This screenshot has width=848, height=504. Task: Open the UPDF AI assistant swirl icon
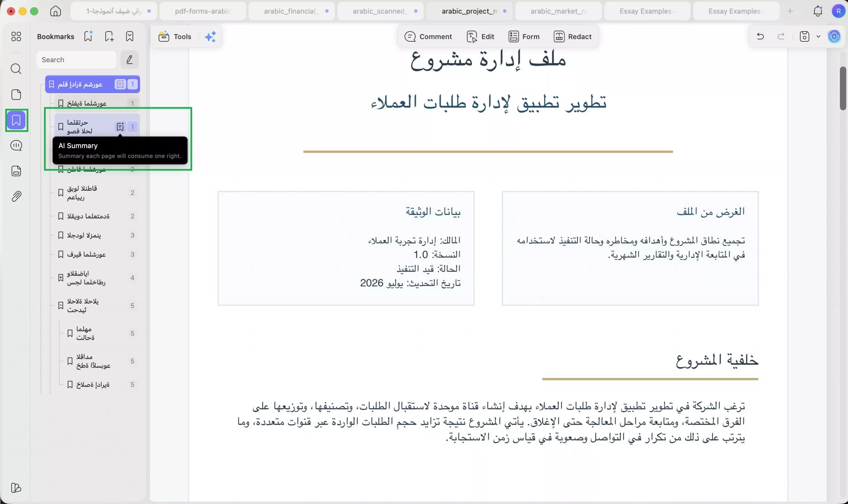point(834,36)
